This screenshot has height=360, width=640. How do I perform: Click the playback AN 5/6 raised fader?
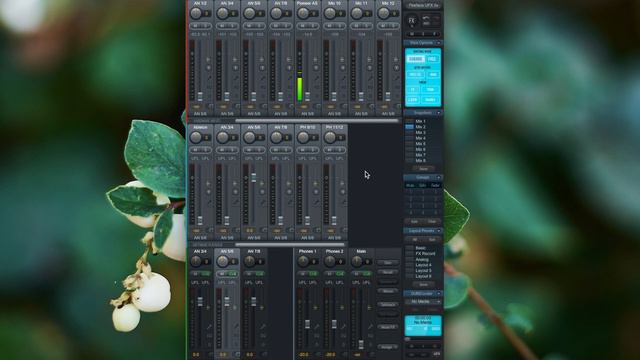pyautogui.click(x=253, y=177)
